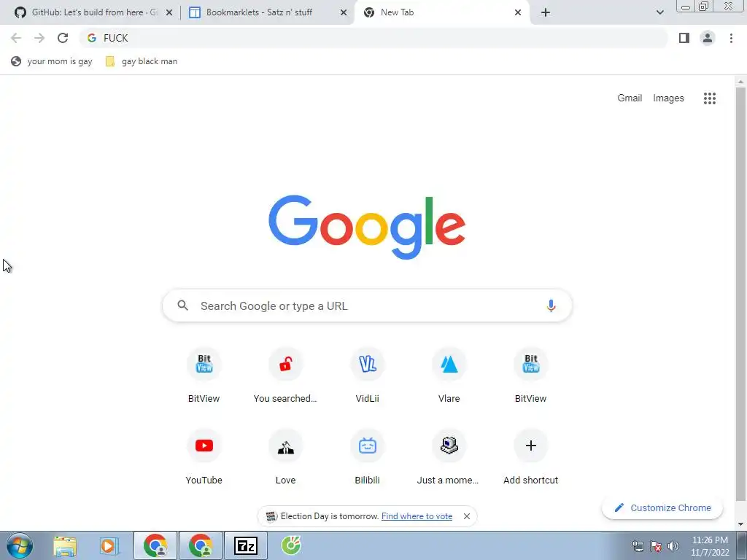This screenshot has height=560, width=747.
Task: Open the Chrome profile avatar
Action: click(708, 38)
